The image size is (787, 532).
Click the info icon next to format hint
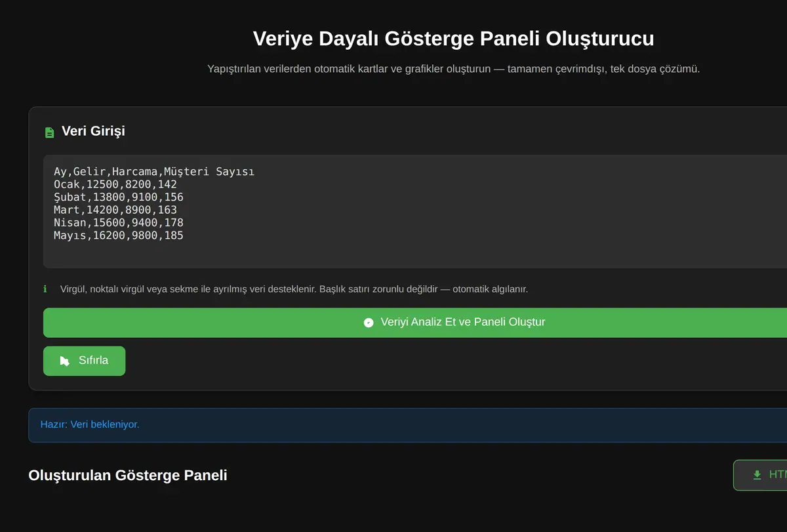click(45, 289)
